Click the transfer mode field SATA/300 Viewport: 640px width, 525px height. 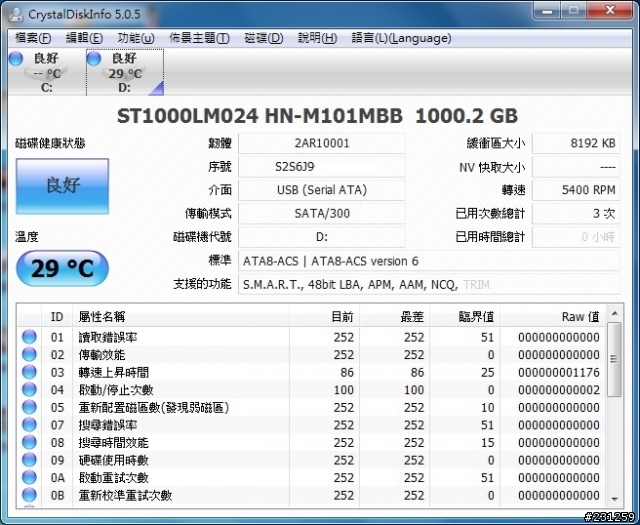[x=322, y=213]
